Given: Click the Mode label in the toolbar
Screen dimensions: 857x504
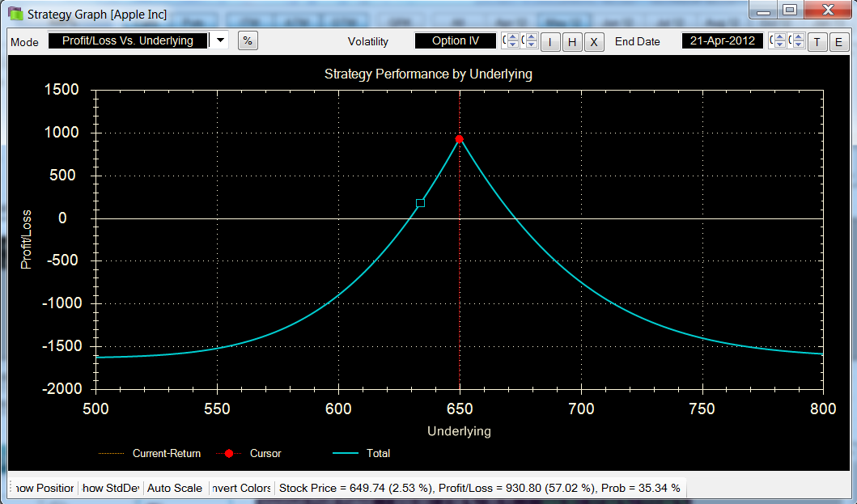Looking at the screenshot, I should point(24,42).
